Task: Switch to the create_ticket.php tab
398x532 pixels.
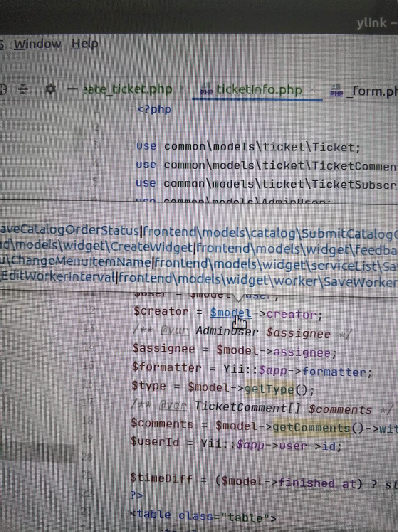Action: (x=128, y=89)
